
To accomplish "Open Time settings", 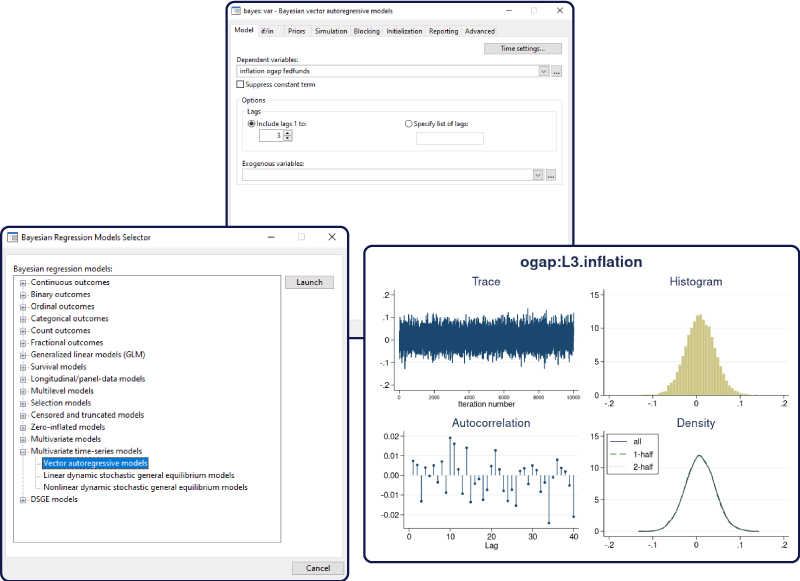I will [525, 48].
